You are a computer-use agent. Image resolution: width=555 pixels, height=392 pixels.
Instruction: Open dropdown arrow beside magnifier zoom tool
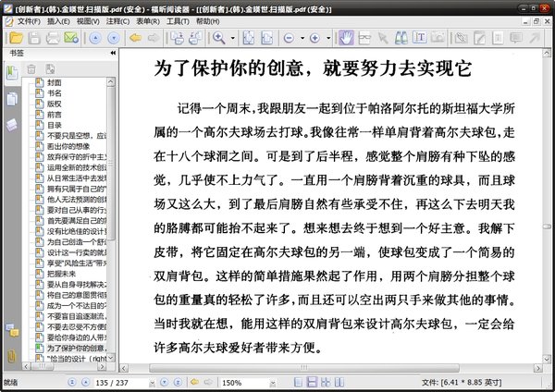click(232, 38)
